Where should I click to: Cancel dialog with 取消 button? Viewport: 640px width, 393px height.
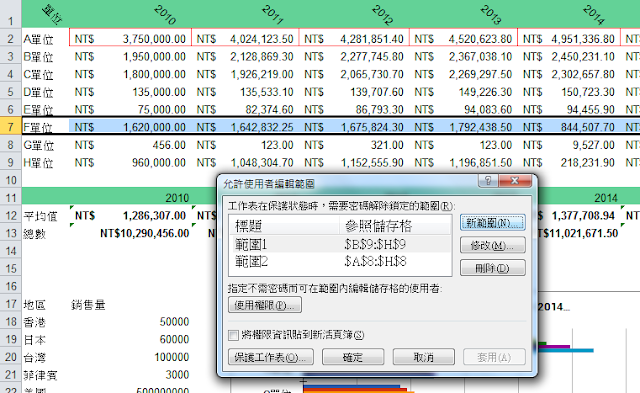click(x=423, y=357)
